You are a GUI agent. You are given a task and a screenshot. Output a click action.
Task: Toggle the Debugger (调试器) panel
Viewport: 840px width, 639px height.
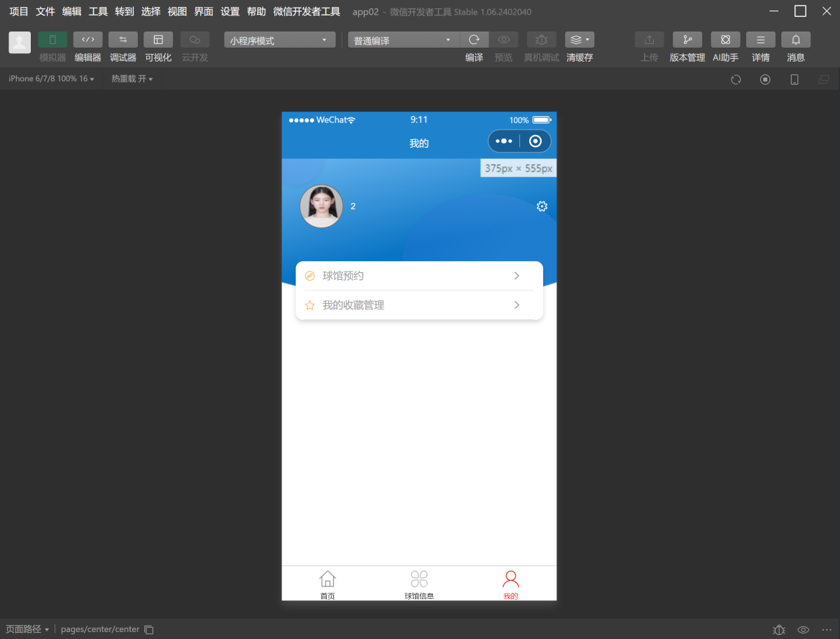pos(122,40)
